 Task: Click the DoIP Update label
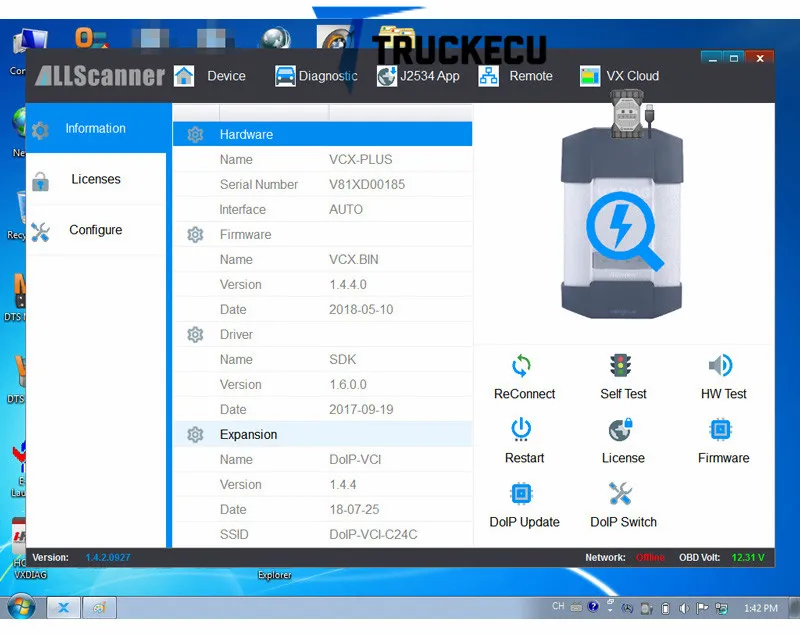(x=524, y=522)
